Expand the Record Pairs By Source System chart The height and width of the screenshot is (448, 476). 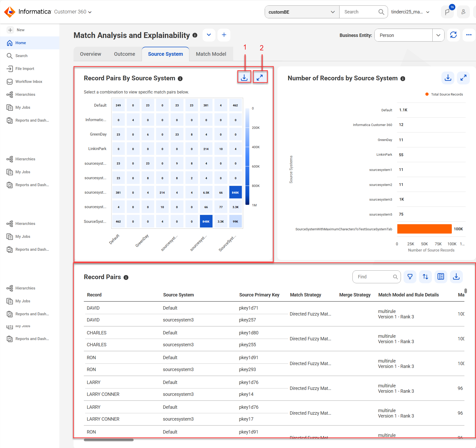point(260,77)
